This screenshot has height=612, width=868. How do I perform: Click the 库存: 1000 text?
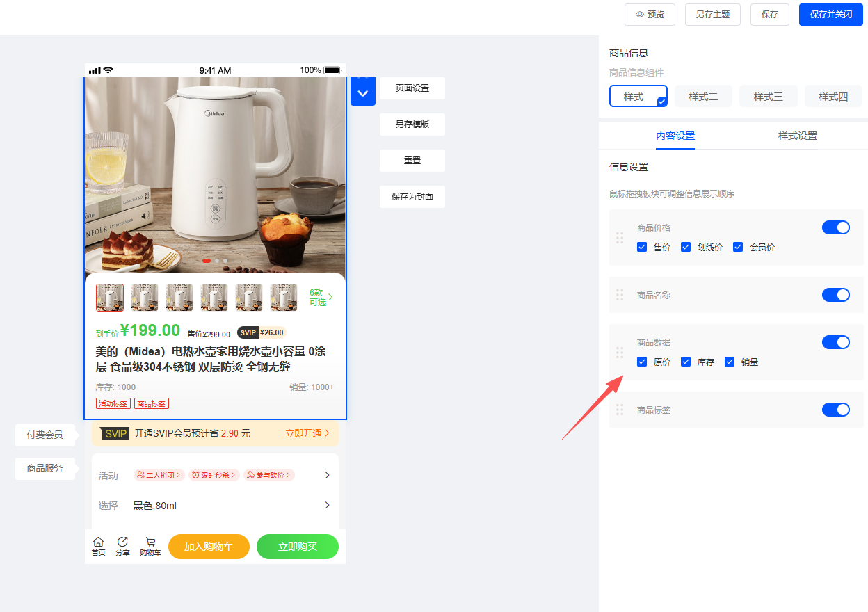point(115,387)
